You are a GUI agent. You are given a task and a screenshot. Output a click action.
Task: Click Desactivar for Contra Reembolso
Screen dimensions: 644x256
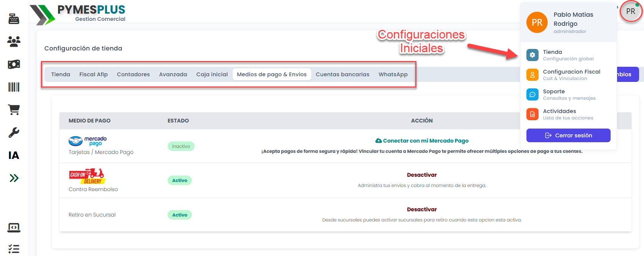(422, 175)
